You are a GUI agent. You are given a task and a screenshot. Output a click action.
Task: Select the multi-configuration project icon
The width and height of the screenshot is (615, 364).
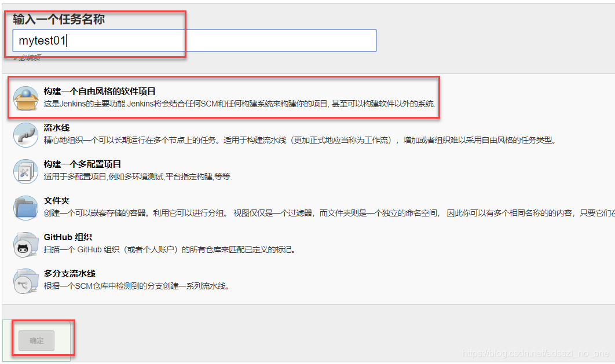point(26,171)
